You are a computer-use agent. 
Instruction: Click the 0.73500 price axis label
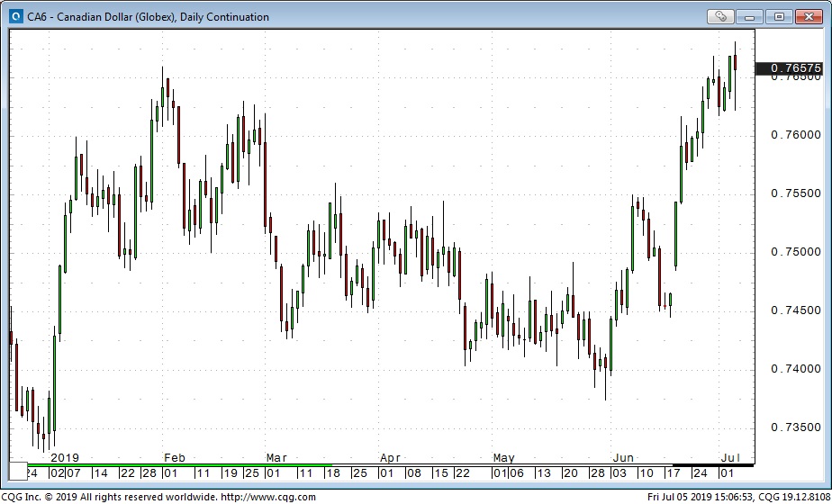795,427
